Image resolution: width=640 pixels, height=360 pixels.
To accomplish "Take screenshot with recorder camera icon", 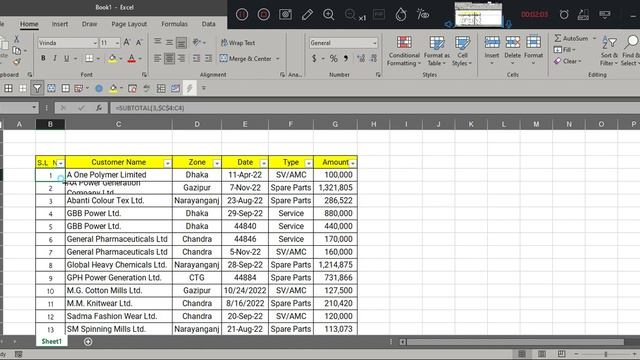I will coord(285,15).
